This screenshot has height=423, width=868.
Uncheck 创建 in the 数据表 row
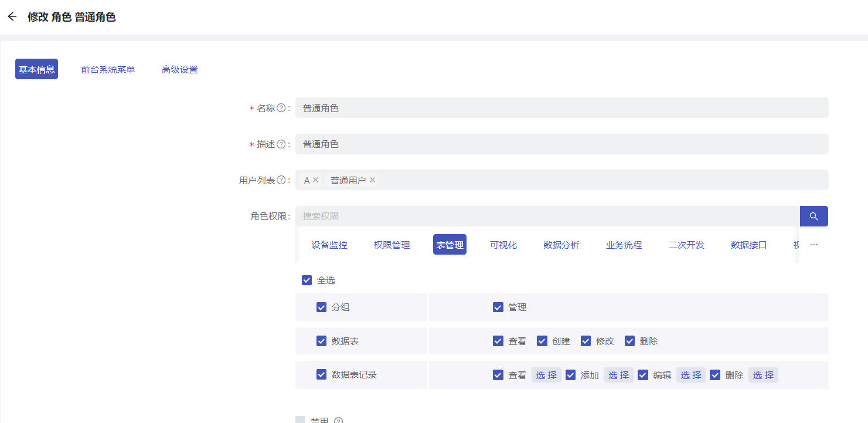coord(542,341)
